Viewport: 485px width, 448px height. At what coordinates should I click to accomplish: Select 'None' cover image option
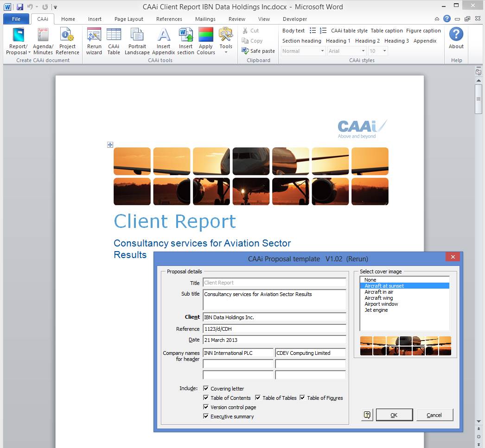[x=404, y=280]
